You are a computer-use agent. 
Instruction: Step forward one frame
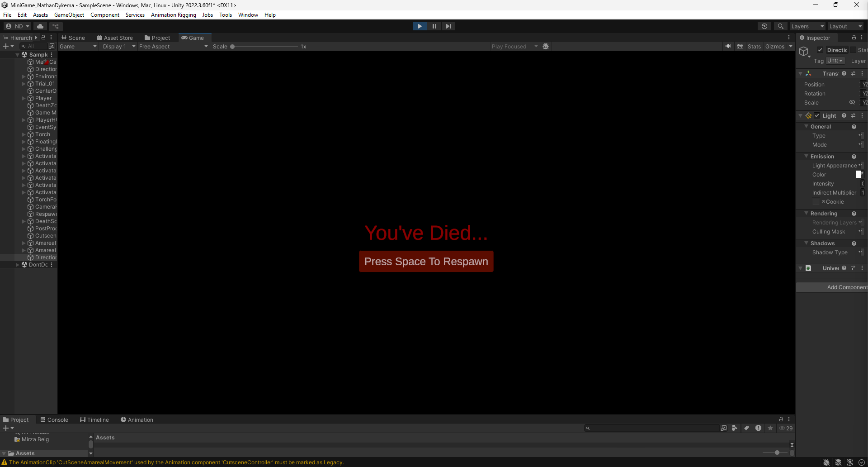coord(448,26)
